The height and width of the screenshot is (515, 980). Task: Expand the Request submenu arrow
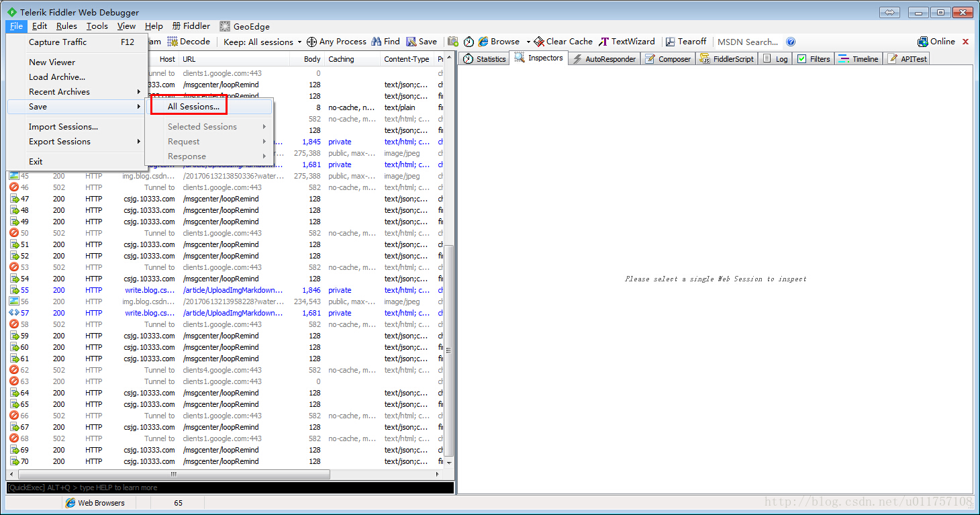(264, 142)
